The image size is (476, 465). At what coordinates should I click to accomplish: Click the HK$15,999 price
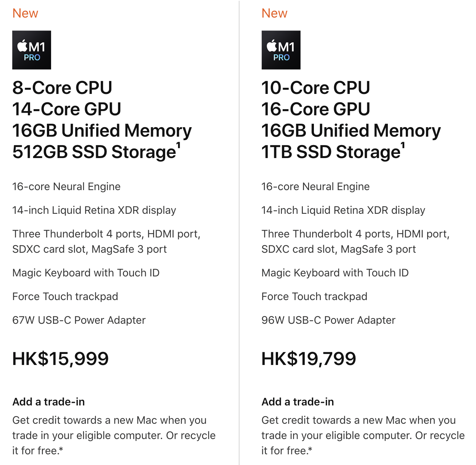pos(61,358)
